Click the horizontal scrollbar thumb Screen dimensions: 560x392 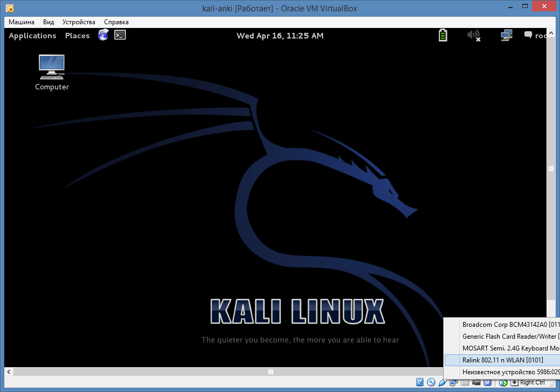(x=228, y=372)
